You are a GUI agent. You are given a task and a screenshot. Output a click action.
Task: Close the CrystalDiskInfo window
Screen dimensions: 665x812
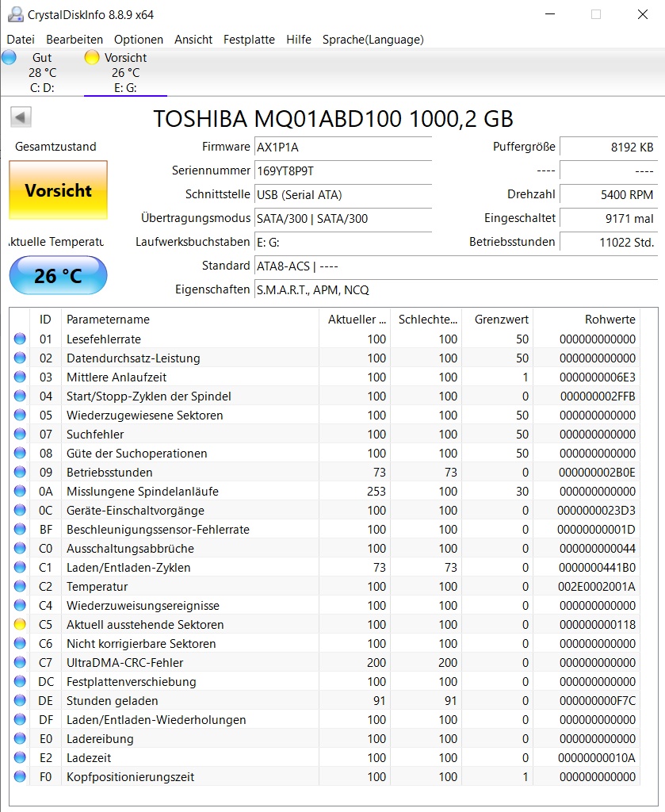coord(642,14)
